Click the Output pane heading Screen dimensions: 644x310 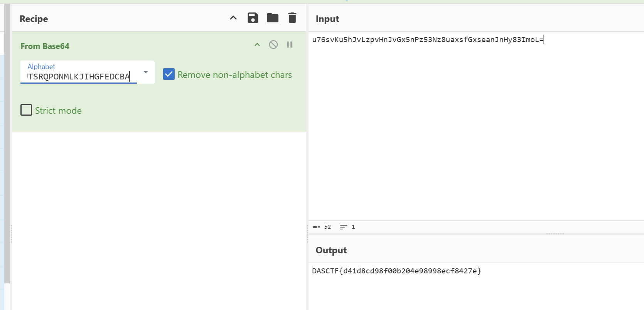click(x=331, y=250)
